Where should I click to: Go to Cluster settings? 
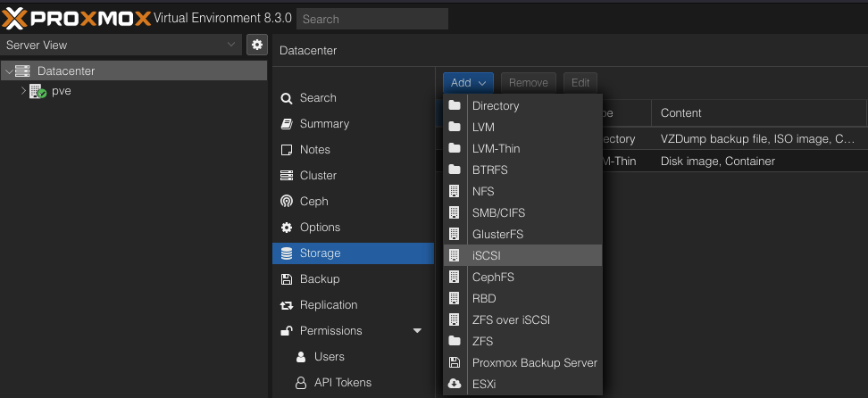tap(353, 176)
